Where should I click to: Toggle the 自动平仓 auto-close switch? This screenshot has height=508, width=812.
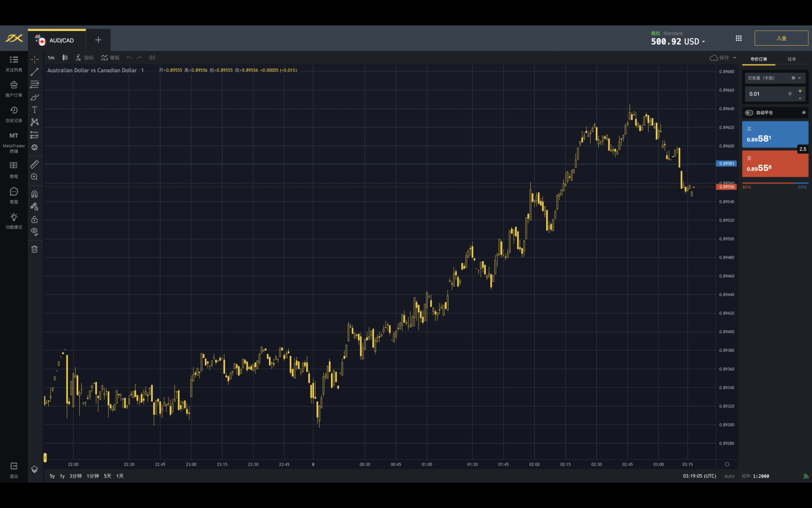pyautogui.click(x=749, y=113)
